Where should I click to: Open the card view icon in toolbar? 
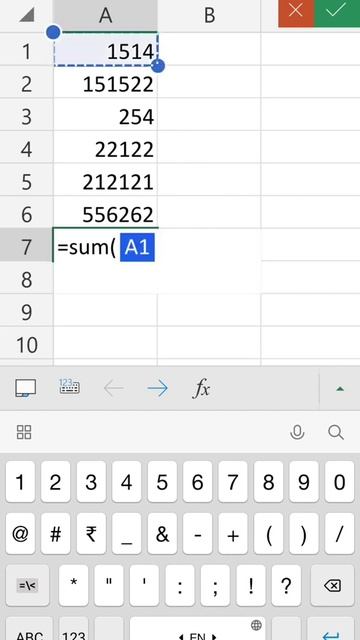point(25,388)
